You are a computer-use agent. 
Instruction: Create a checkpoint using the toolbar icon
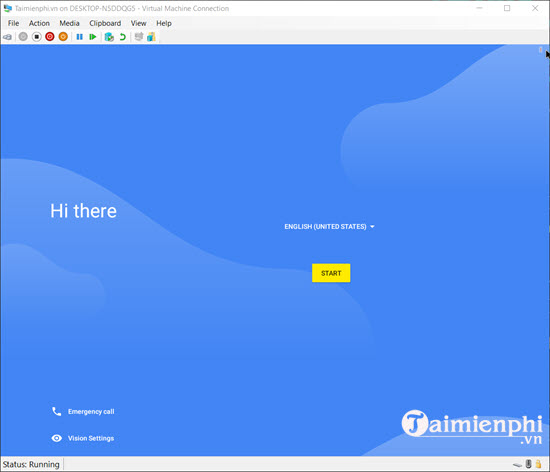tap(109, 37)
